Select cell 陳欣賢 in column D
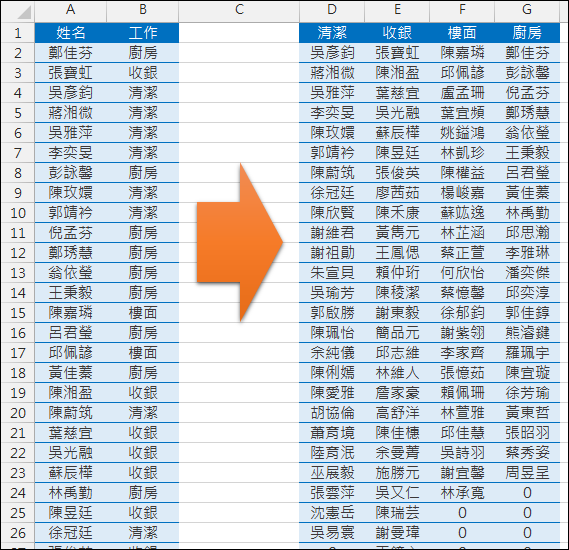 [332, 213]
